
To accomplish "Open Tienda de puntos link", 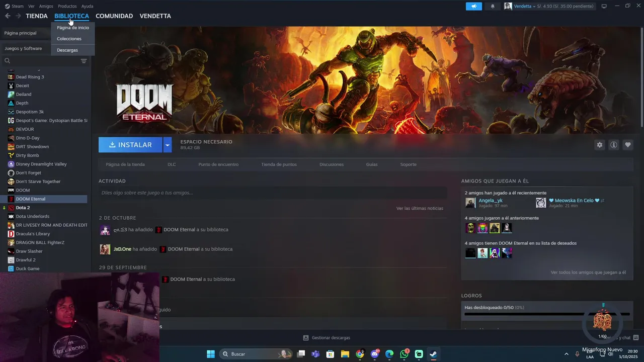I will tap(279, 164).
